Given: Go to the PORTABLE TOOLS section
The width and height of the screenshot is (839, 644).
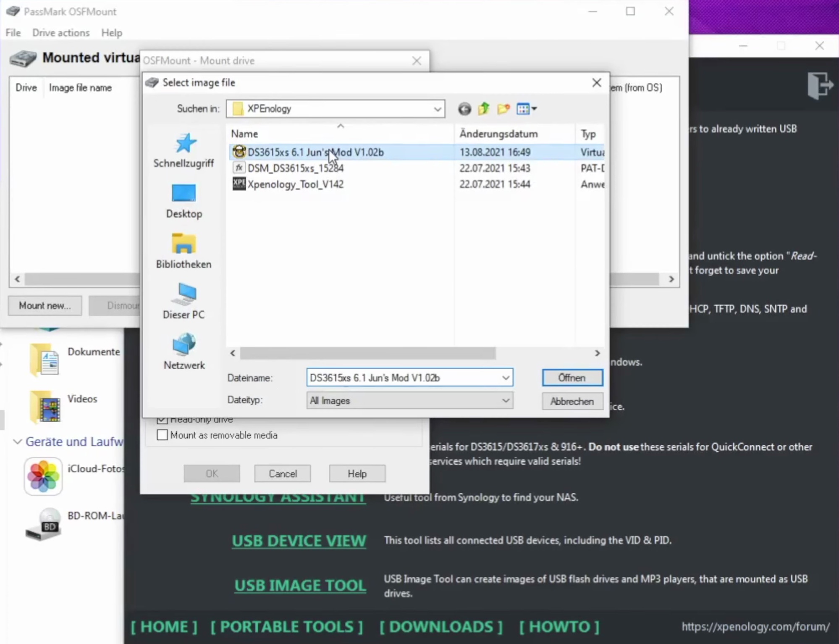Looking at the screenshot, I should [x=286, y=627].
